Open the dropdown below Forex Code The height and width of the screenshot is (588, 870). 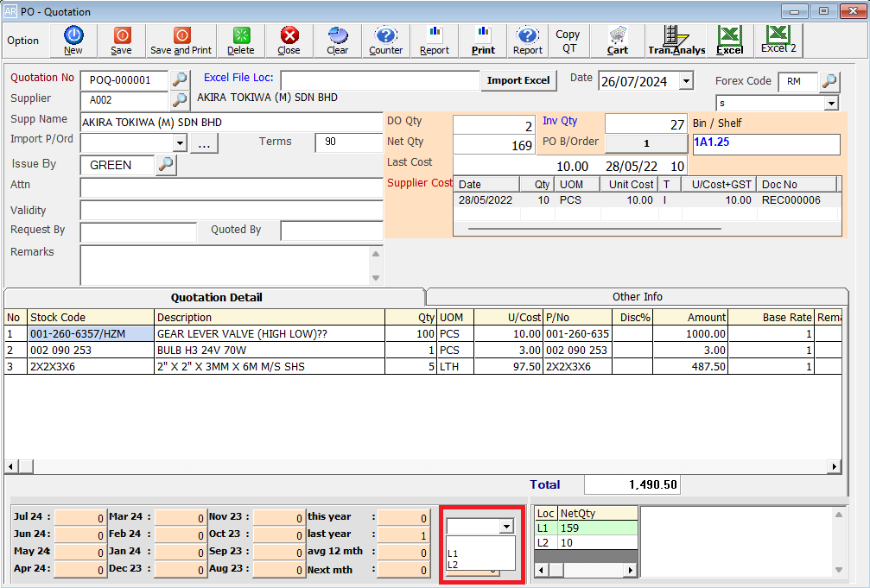click(831, 103)
